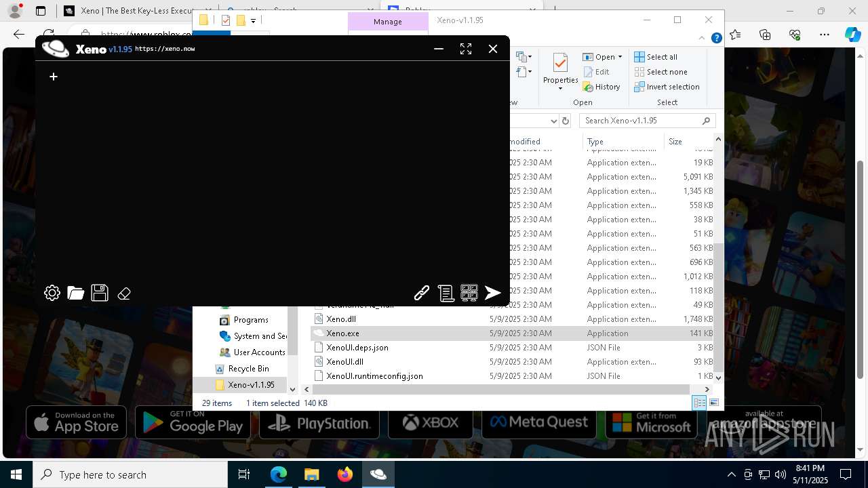Execute script with the arrow icon
This screenshot has width=868, height=488.
tap(493, 293)
